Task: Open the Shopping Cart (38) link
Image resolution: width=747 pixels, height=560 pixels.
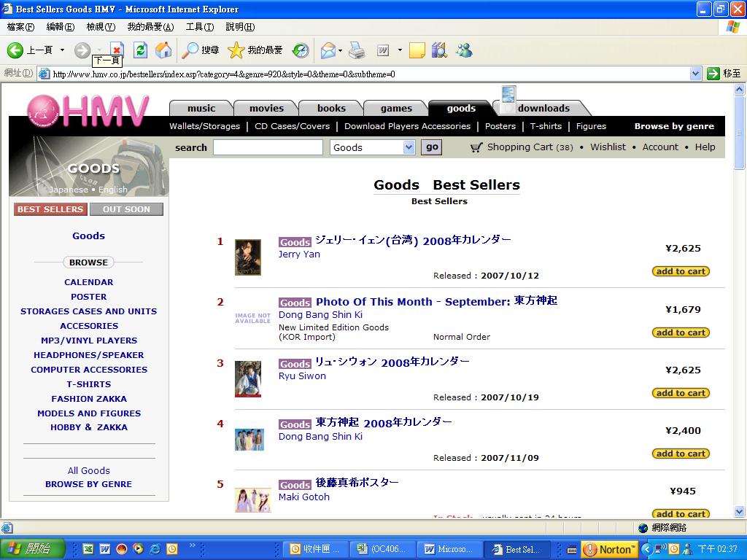Action: [x=530, y=147]
